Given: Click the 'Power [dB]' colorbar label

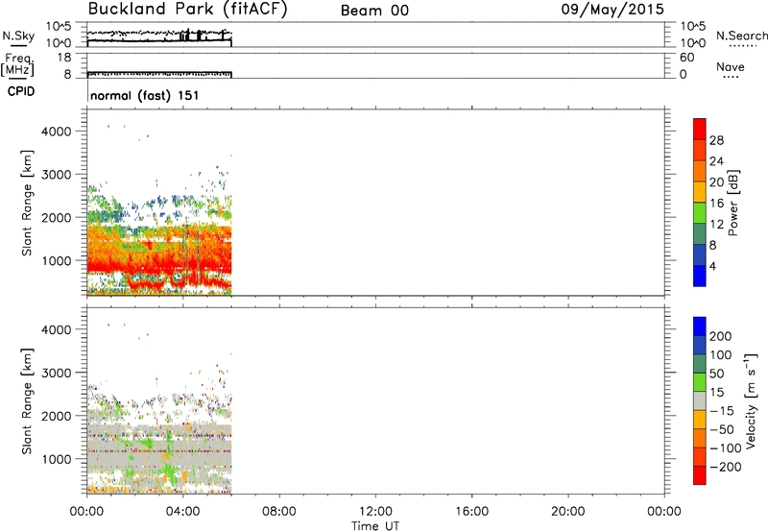Looking at the screenshot, I should pyautogui.click(x=733, y=203).
